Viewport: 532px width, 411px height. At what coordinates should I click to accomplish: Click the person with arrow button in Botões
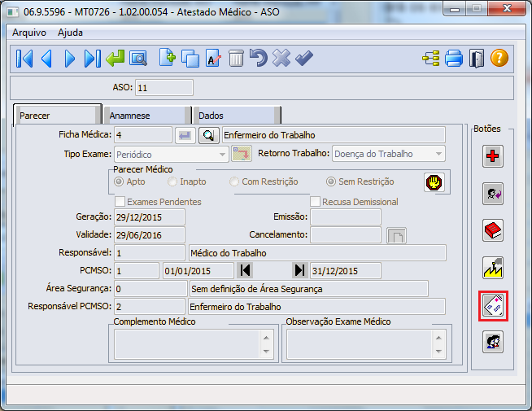click(x=493, y=194)
